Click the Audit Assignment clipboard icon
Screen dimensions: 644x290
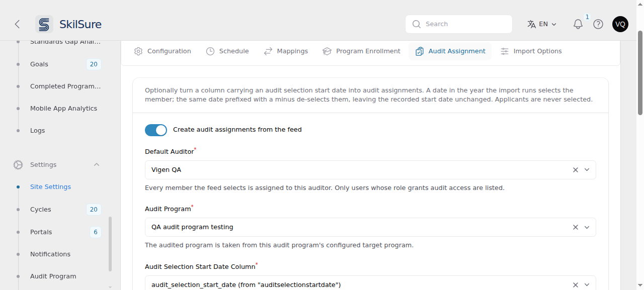coord(420,51)
